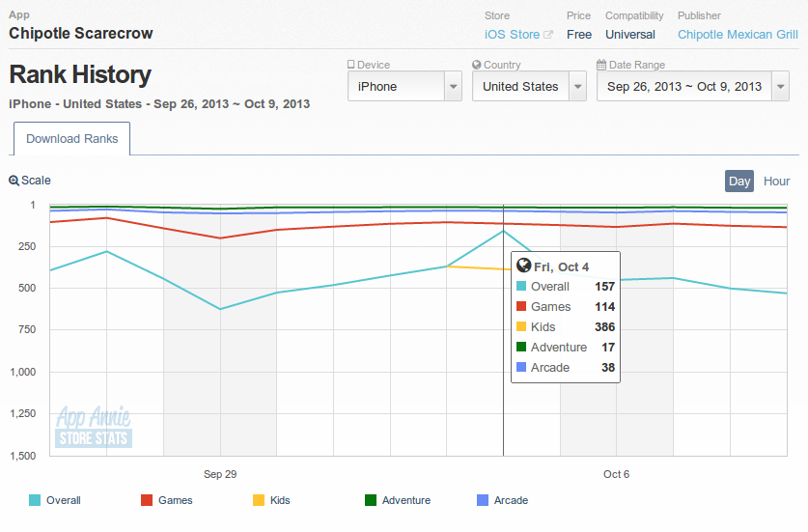Click the device icon next to Device label
This screenshot has height=532, width=808.
click(351, 65)
